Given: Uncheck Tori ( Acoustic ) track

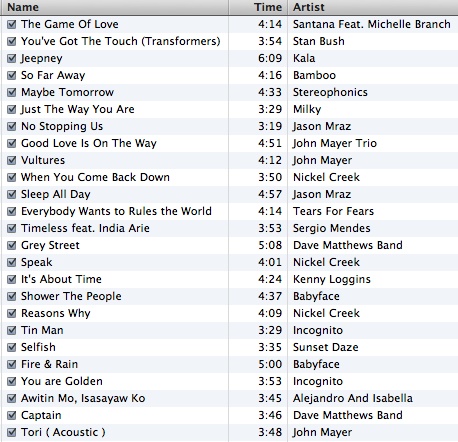Looking at the screenshot, I should (12, 432).
